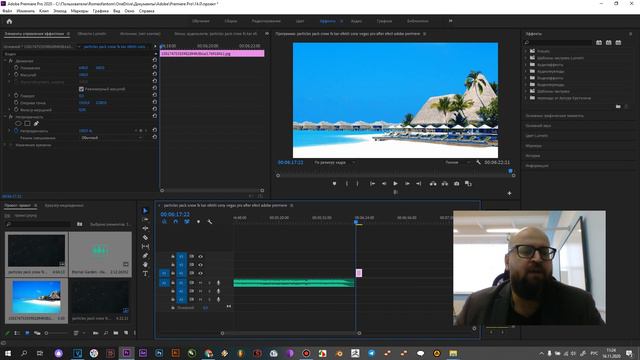Switch to the Аудио workspace tab
640x360 pixels.
point(356,21)
